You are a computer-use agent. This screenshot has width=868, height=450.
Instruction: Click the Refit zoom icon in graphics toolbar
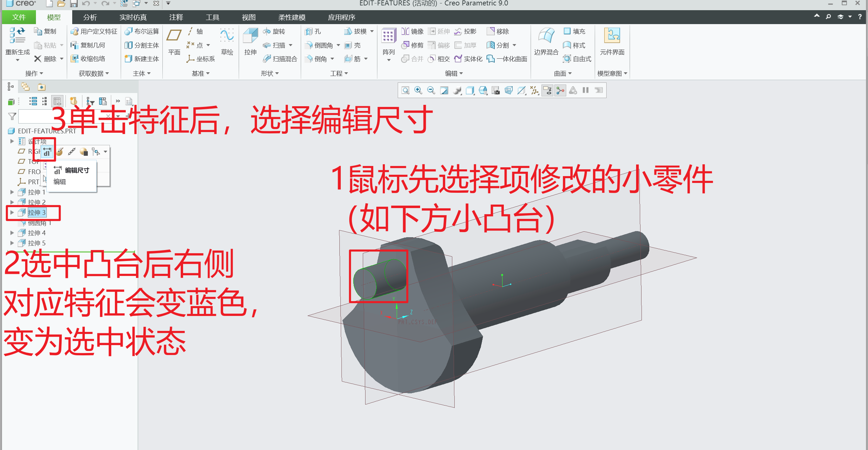405,91
